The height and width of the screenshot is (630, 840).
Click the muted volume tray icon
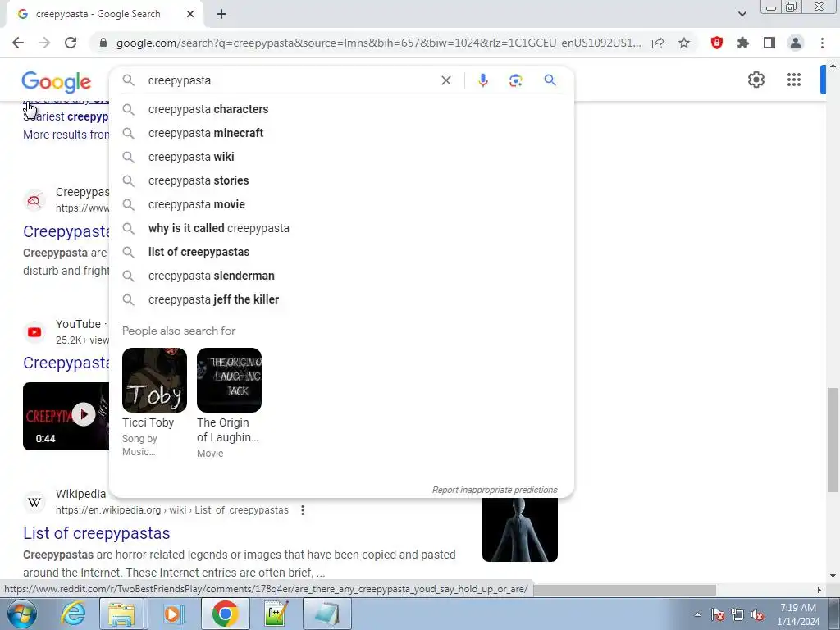[757, 615]
